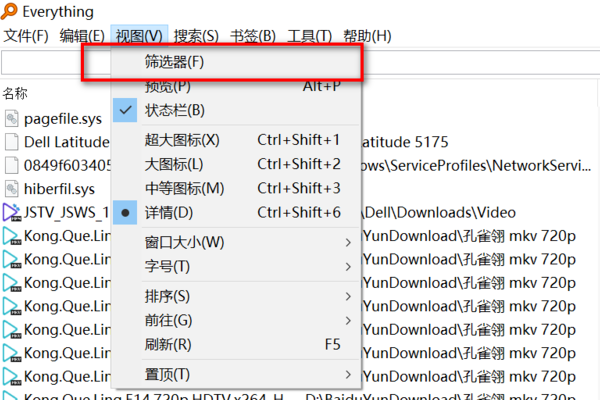Image resolution: width=600 pixels, height=400 pixels.
Task: Expand the 前往(G) submenu
Action: (x=236, y=320)
